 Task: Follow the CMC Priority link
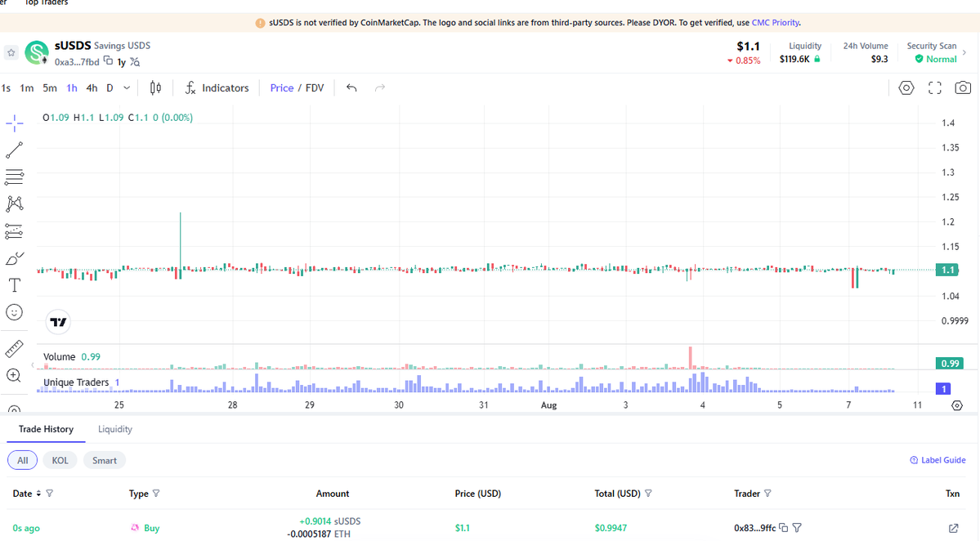(775, 23)
